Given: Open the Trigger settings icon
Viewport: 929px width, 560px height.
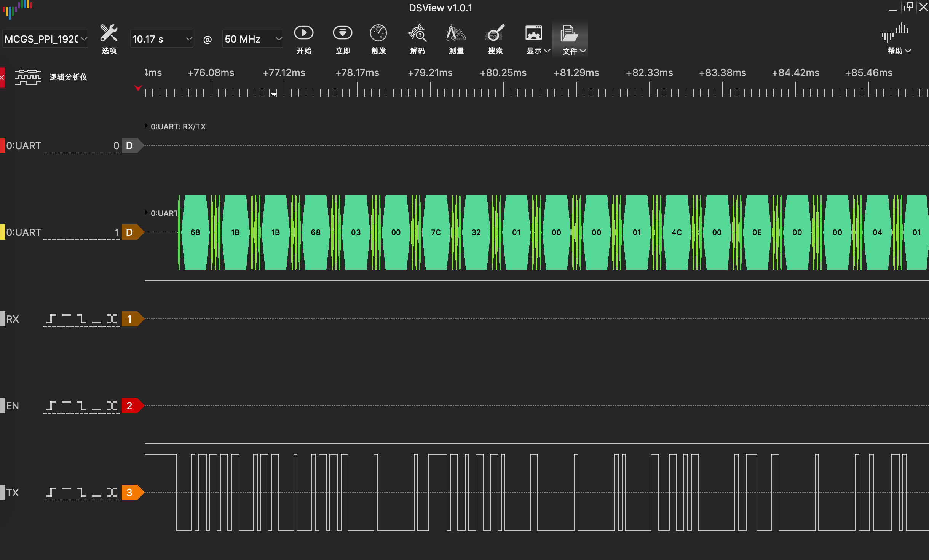Looking at the screenshot, I should pos(378,33).
